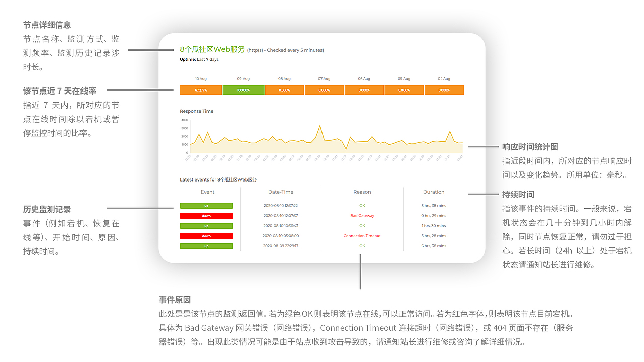Click the green 100.00% uptime bar

click(244, 90)
